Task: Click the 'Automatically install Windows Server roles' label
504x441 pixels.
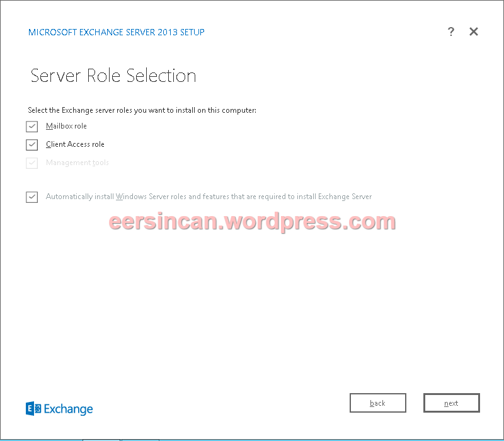Action: [209, 197]
